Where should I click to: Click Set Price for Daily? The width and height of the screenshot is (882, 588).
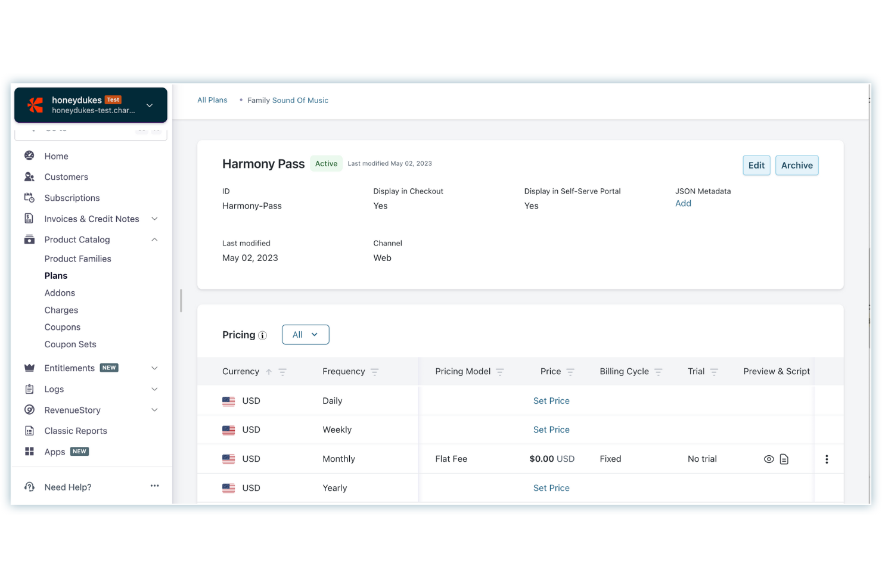pyautogui.click(x=551, y=401)
